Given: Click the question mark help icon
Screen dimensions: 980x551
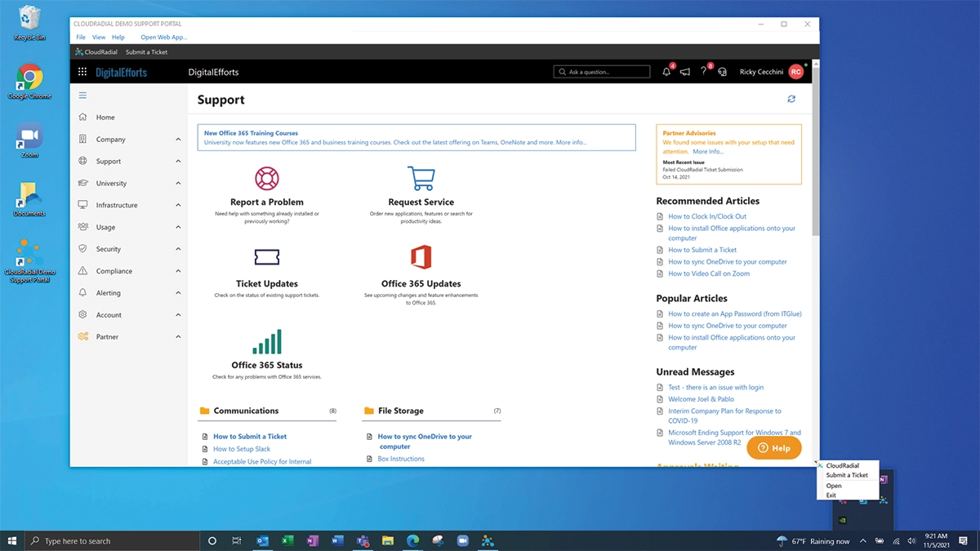Looking at the screenshot, I should pos(704,72).
